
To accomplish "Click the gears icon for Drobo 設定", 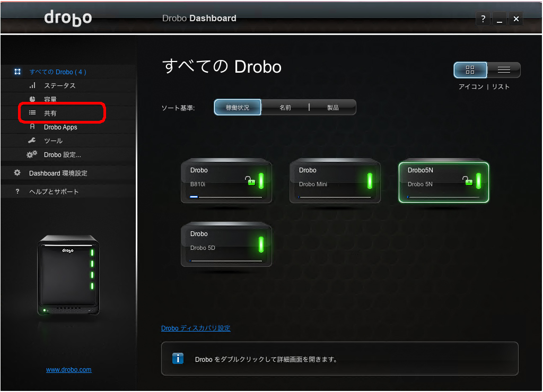I will pyautogui.click(x=32, y=154).
